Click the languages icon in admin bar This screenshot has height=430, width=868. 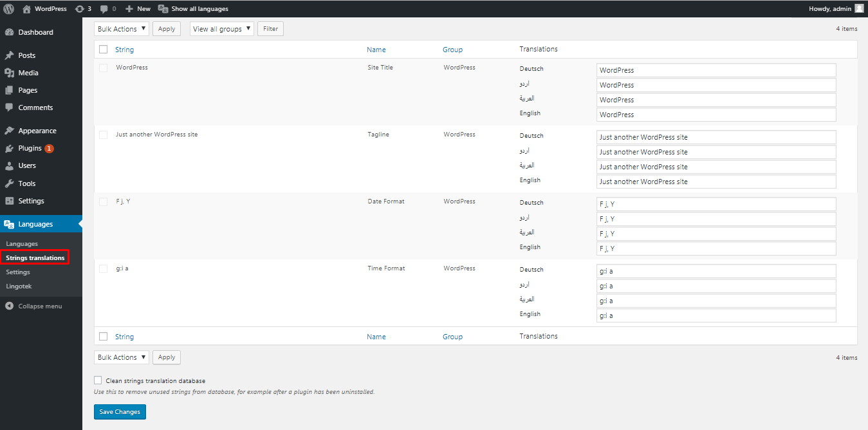click(x=163, y=9)
